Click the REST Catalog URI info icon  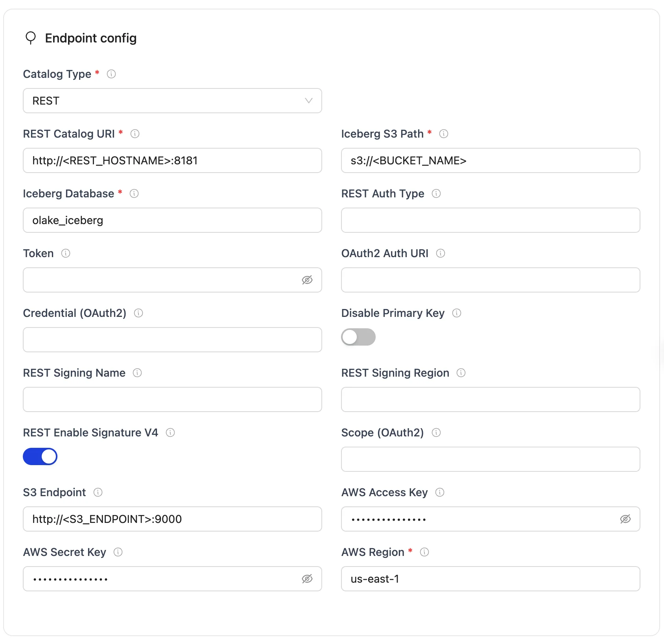(135, 134)
